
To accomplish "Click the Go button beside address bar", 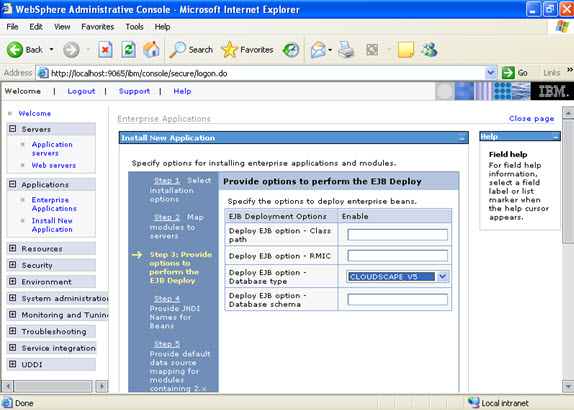I will pos(515,73).
